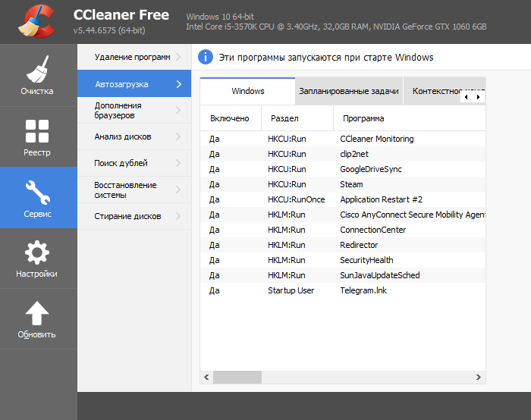Click the Автозагрузка chevron arrow
Screen dimensions: 531x420
pos(179,84)
